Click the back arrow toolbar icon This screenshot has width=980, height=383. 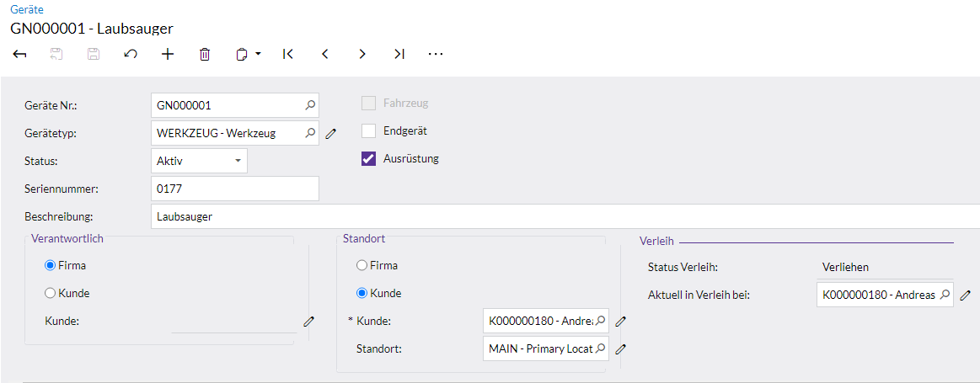pos(20,54)
